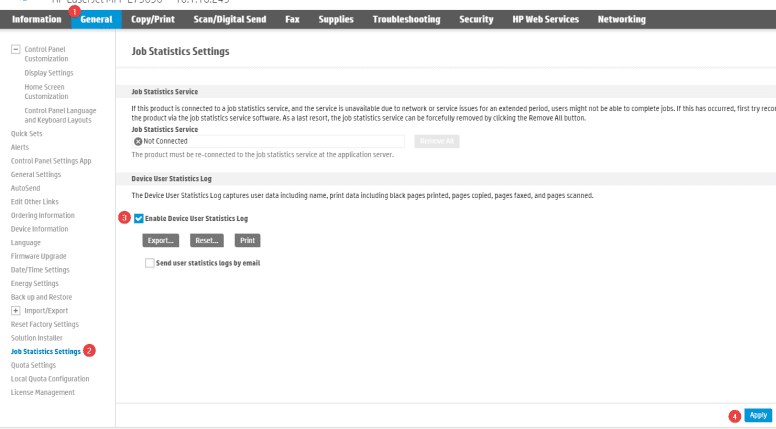Screen dimensions: 776x429
Task: Open Back up and Restore page
Action: 41,297
